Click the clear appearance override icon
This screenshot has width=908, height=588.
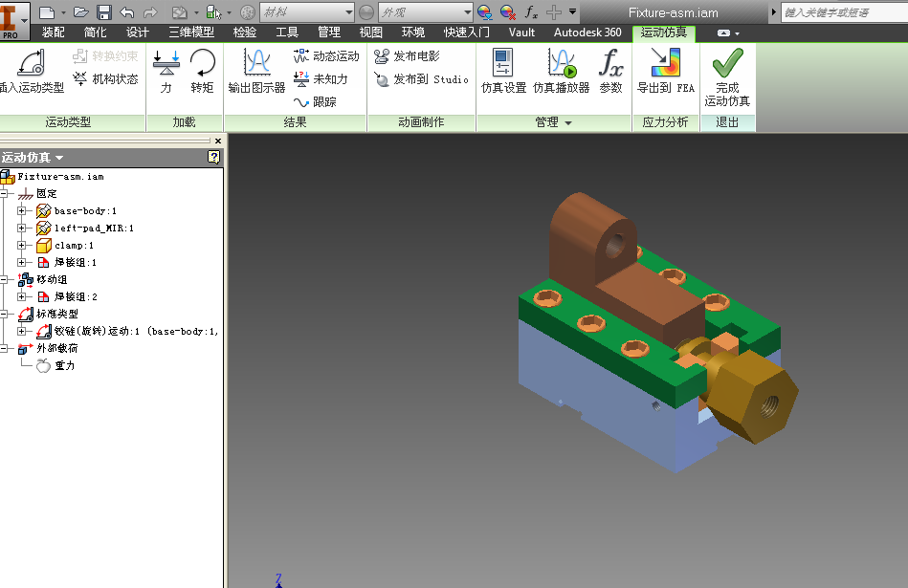pos(508,12)
